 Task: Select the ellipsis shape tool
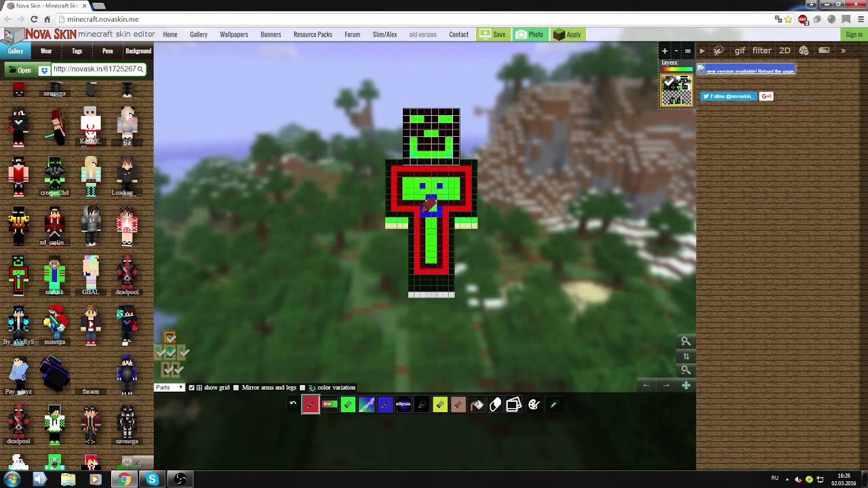pyautogui.click(x=403, y=405)
